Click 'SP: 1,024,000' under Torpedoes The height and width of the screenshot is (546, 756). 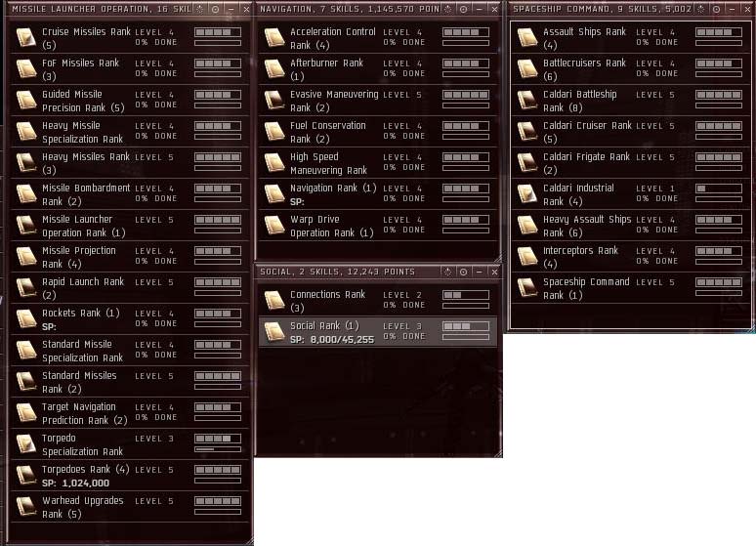click(75, 483)
